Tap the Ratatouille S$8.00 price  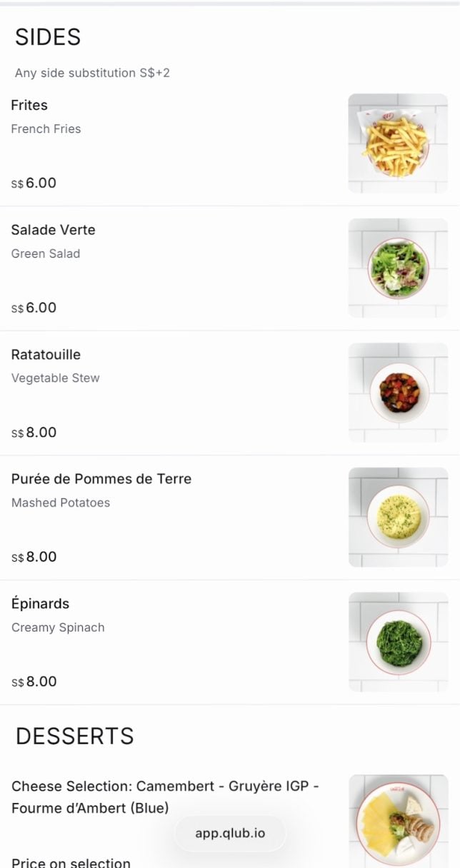click(34, 433)
